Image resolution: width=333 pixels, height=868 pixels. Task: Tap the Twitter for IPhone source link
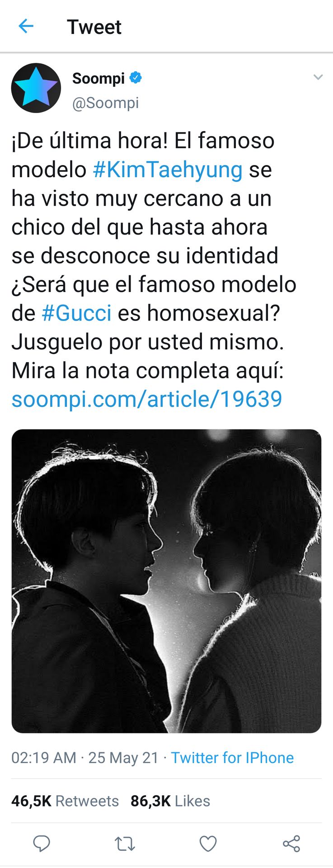point(232,758)
